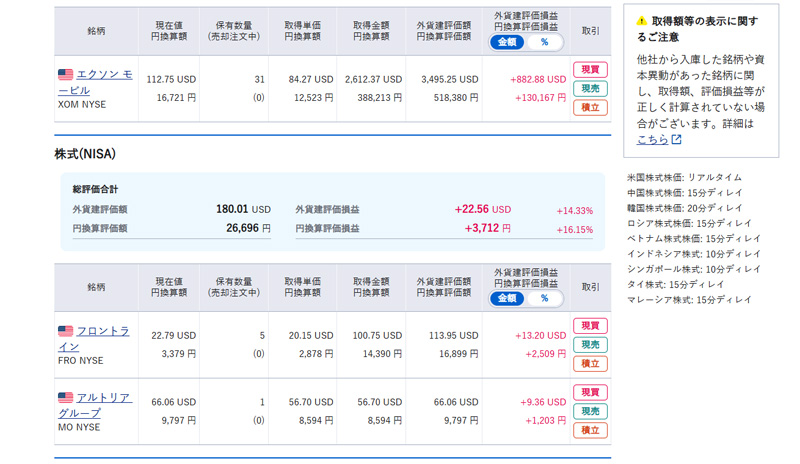Click the US flag icon beside エクソン モービル
The height and width of the screenshot is (464, 800).
coord(65,75)
